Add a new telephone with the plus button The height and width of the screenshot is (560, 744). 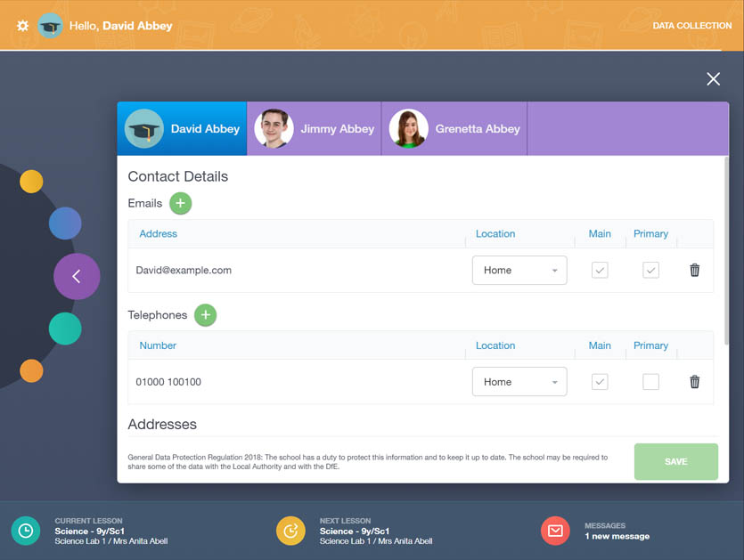pyautogui.click(x=206, y=315)
